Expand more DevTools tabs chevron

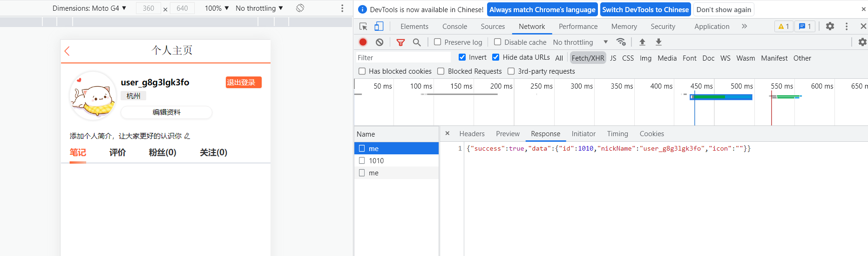tap(744, 27)
